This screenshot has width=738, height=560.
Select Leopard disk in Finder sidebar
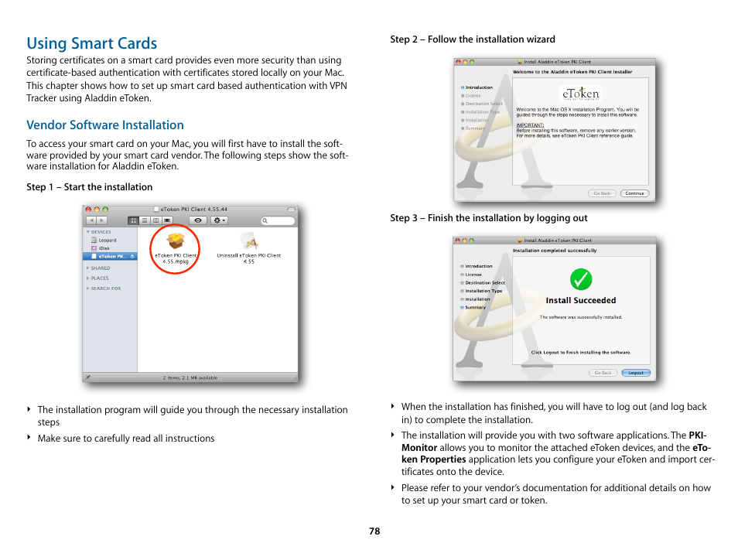point(104,240)
